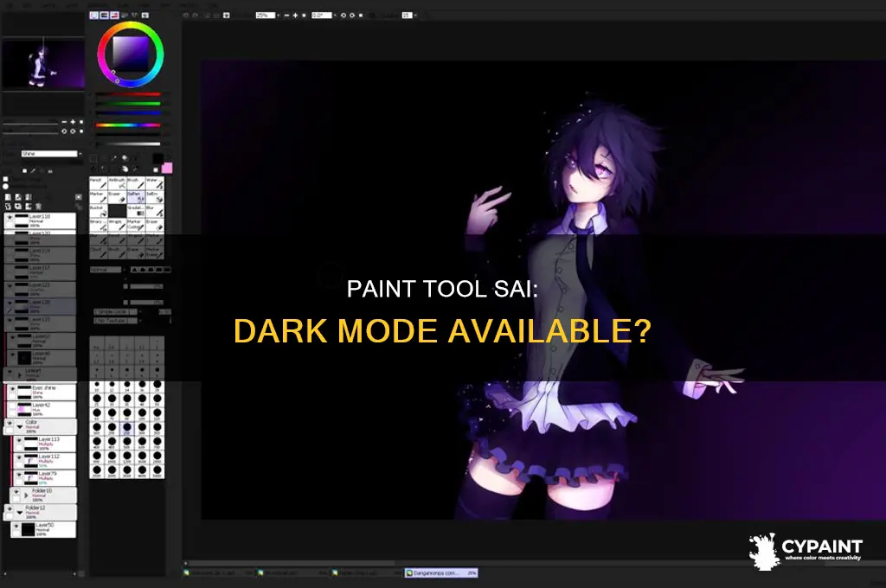Viewport: 886px width, 588px height.
Task: Zoom out with the top toolbar minus
Action: (286, 16)
